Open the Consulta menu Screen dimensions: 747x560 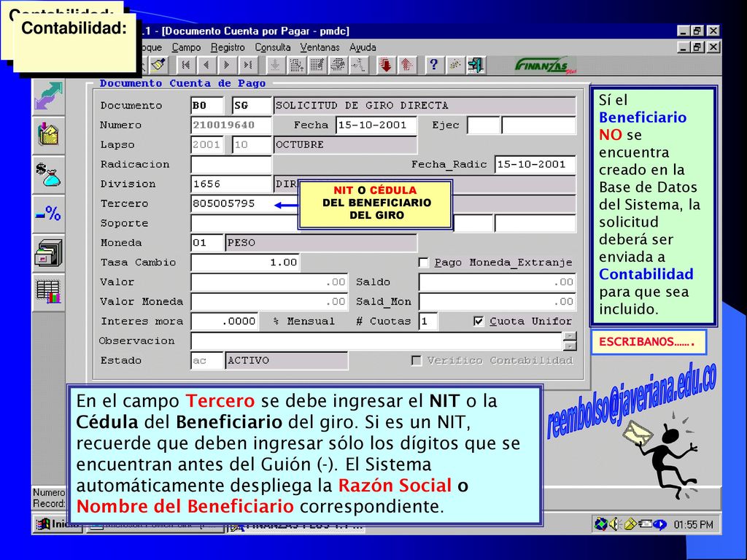point(273,47)
